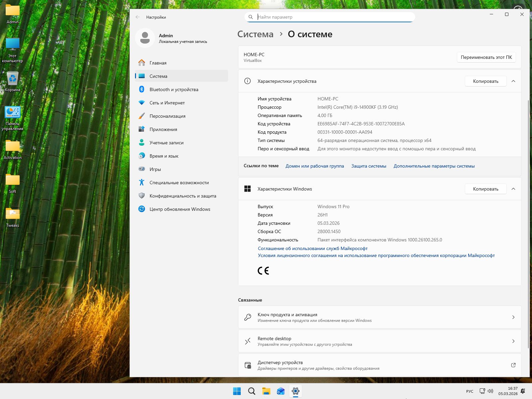This screenshot has height=399, width=532.
Task: Collapse the Характеристики устройства section
Action: pyautogui.click(x=513, y=81)
